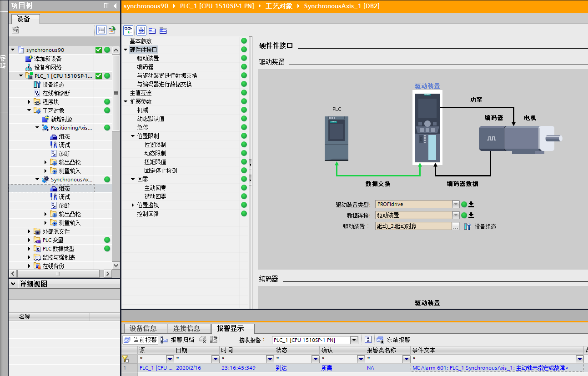Click the filter funnel icon in alarm table
Image resolution: width=588 pixels, height=376 pixels.
click(x=125, y=359)
